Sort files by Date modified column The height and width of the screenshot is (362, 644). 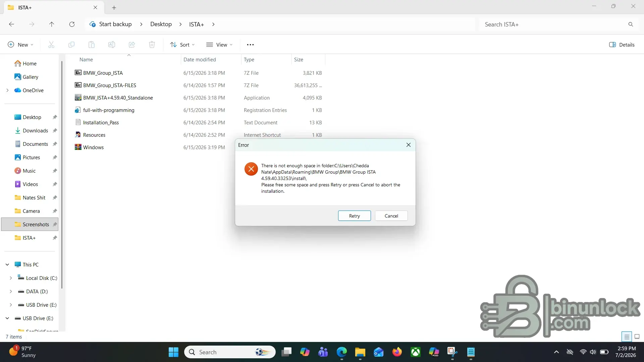(200, 59)
